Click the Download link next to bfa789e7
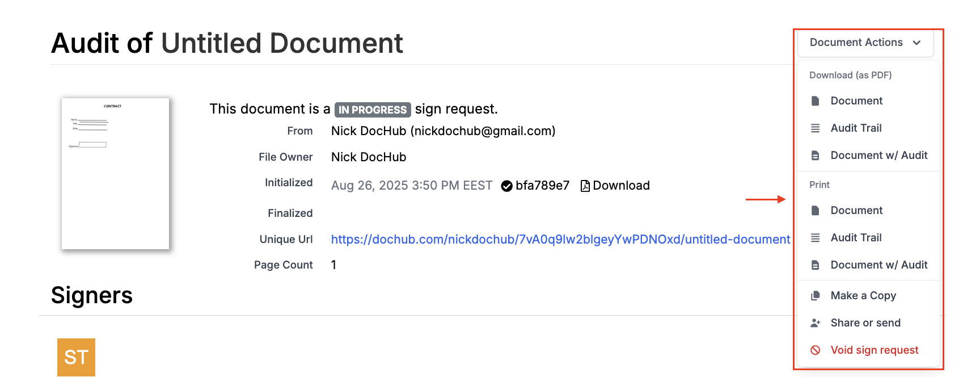 tap(621, 186)
